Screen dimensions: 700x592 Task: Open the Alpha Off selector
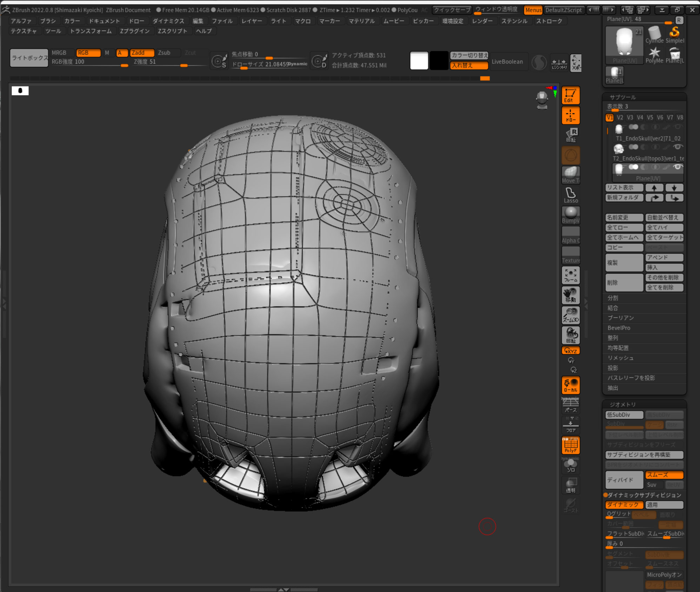571,235
